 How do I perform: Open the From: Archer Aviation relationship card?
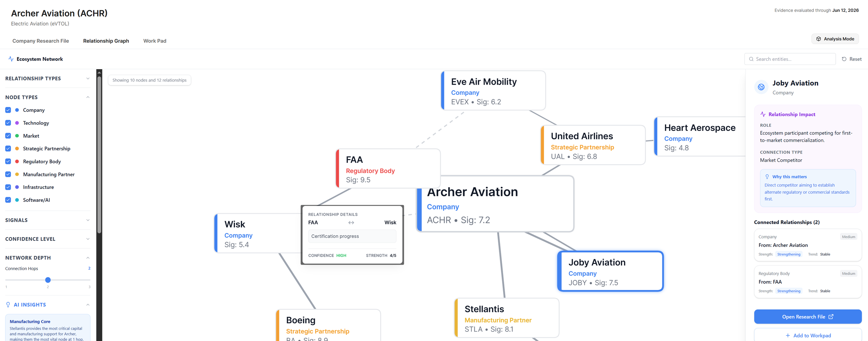coord(808,245)
